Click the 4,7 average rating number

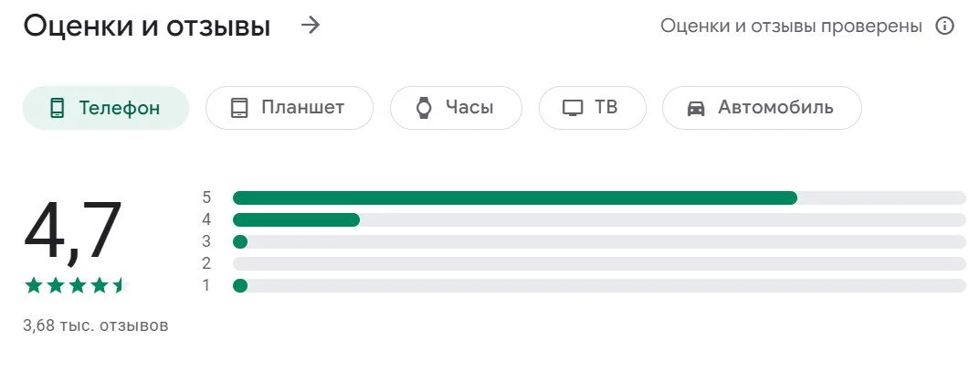coord(73,231)
